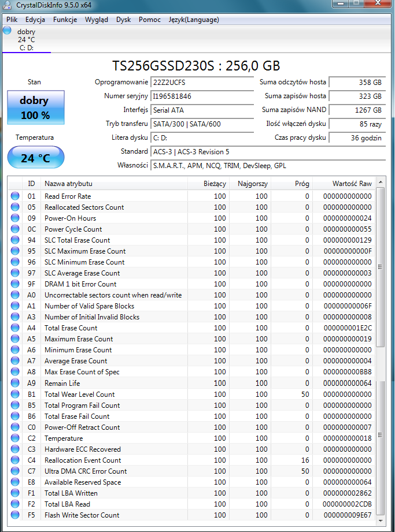This screenshot has height=532, width=395.
Task: Click status orb for Minimum Erase Count
Action: coord(15,349)
